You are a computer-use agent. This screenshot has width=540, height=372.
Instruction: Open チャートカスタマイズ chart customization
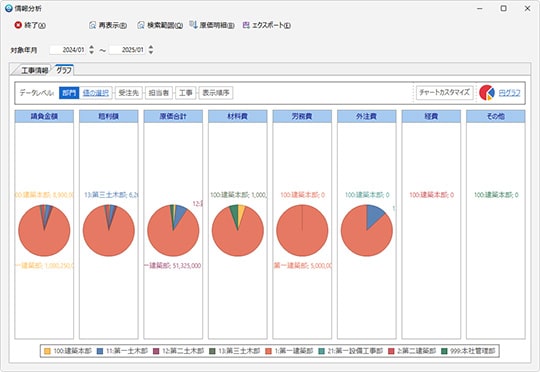(445, 92)
